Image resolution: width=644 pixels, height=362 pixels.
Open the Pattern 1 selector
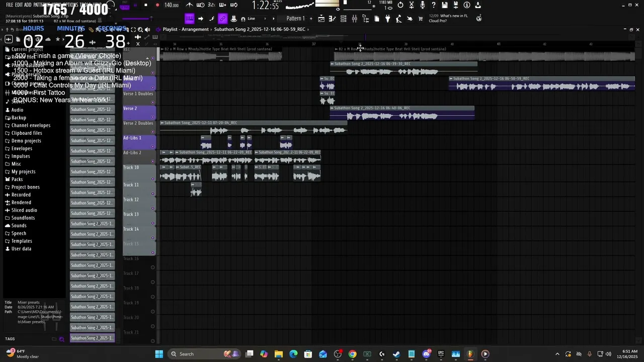[295, 19]
